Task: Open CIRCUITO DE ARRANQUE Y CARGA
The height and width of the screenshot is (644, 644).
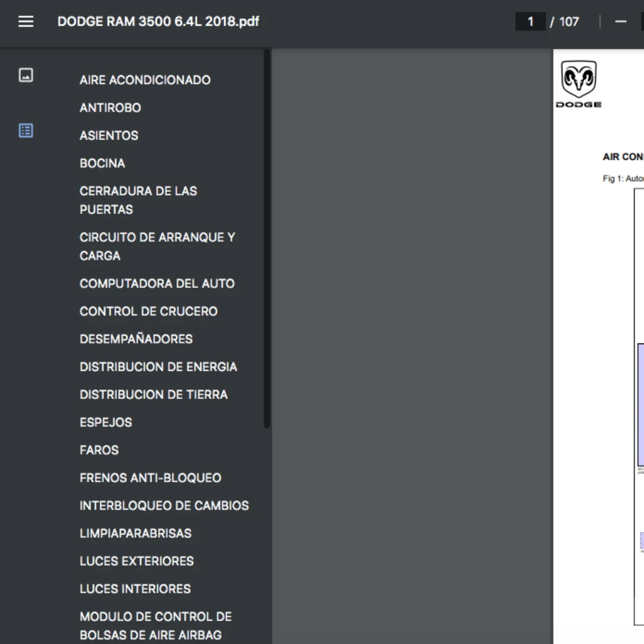Action: pyautogui.click(x=157, y=246)
